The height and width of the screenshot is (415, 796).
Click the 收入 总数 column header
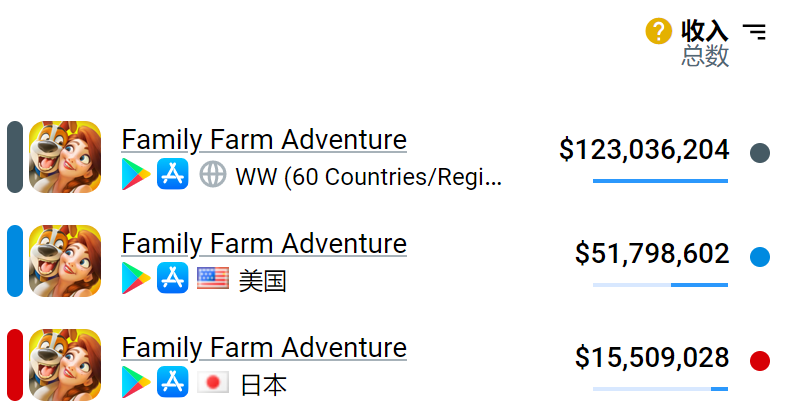click(705, 44)
